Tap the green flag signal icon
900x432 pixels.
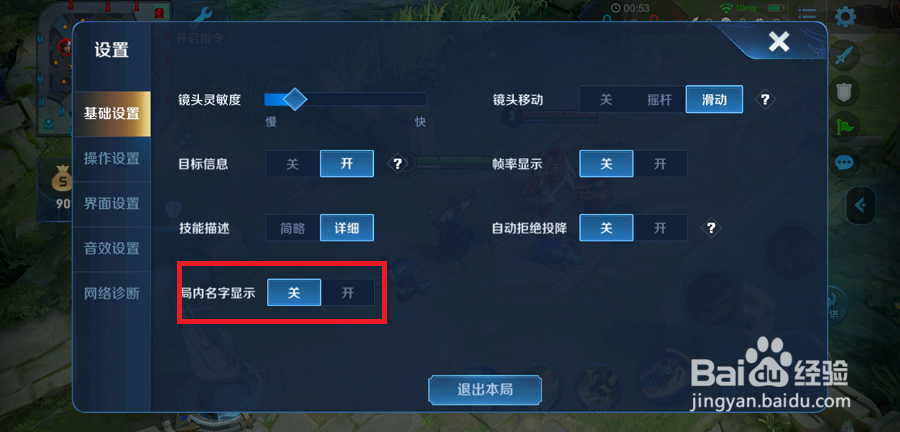(844, 127)
